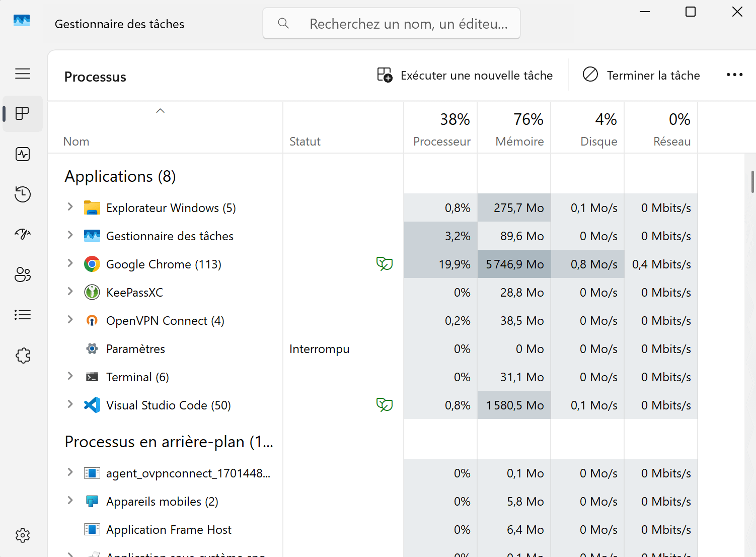Image resolution: width=756 pixels, height=557 pixels.
Task: Sort by the Nom column header
Action: point(165,127)
